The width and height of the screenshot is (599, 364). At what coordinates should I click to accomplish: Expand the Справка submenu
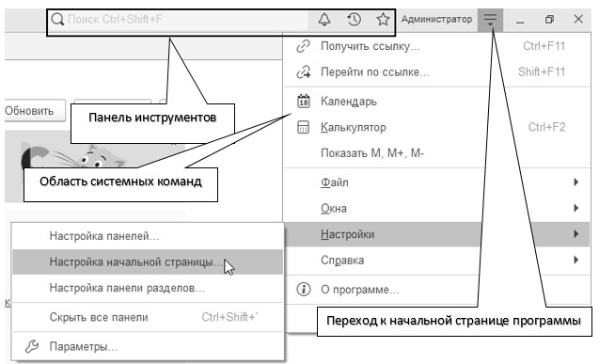436,261
